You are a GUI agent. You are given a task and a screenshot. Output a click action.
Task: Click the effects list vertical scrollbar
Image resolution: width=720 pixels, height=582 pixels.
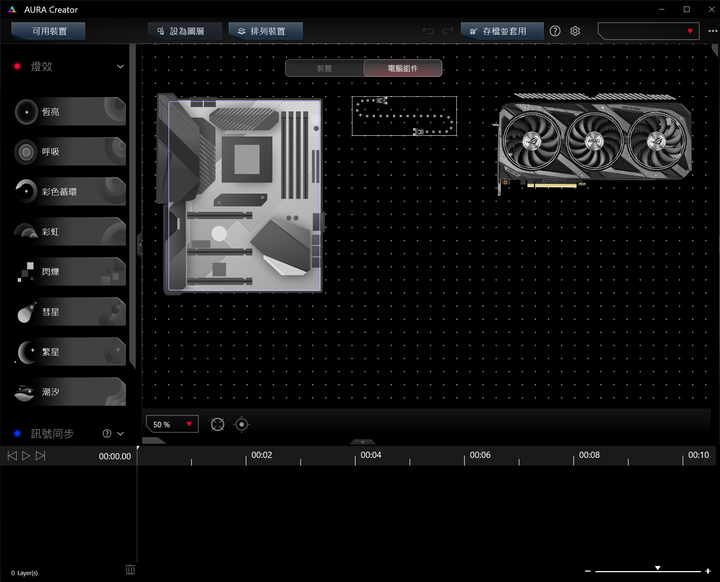[x=133, y=206]
